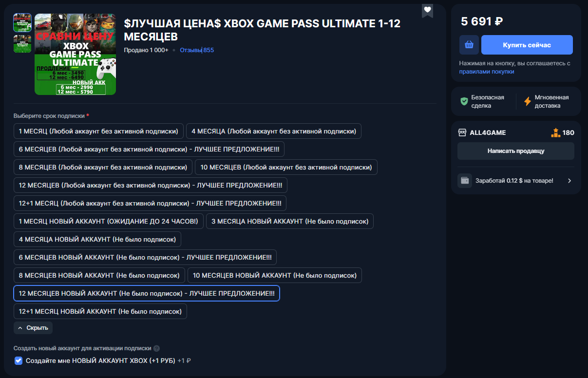Add item to cart via basket icon
This screenshot has width=588, height=378.
[x=469, y=45]
